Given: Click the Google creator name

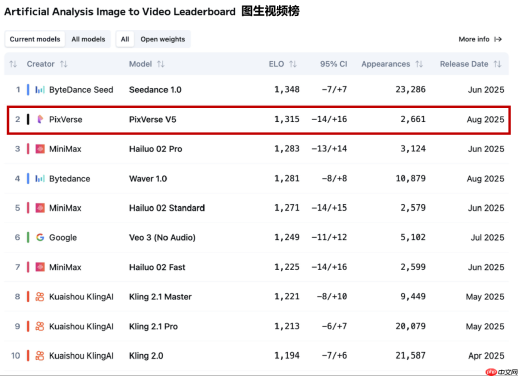Looking at the screenshot, I should [x=63, y=237].
